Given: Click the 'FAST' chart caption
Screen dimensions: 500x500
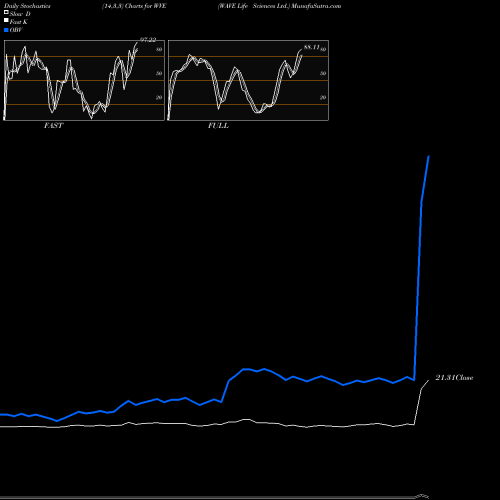Looking at the screenshot, I should pos(53,126).
